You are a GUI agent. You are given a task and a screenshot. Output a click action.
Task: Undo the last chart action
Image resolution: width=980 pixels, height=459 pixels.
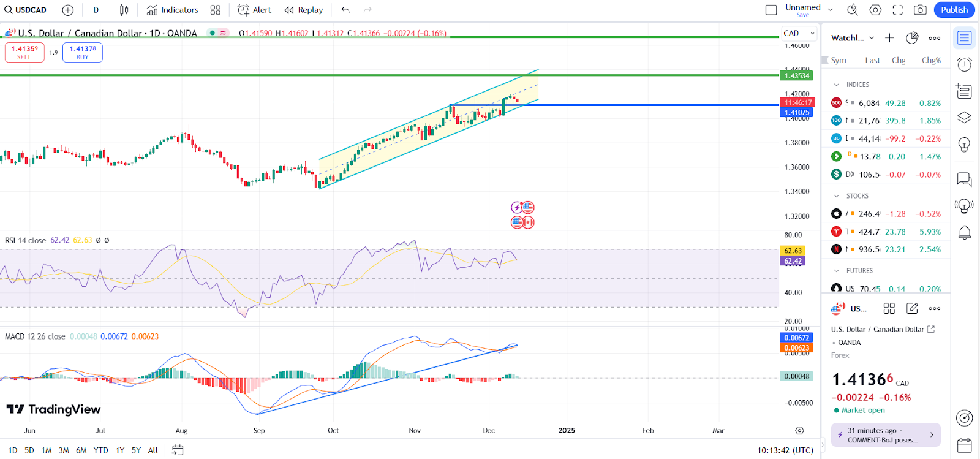coord(345,10)
